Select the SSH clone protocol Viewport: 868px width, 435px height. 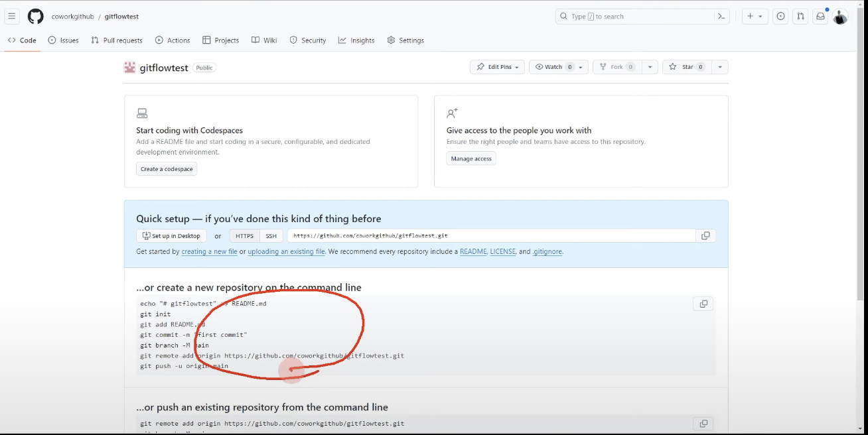271,236
